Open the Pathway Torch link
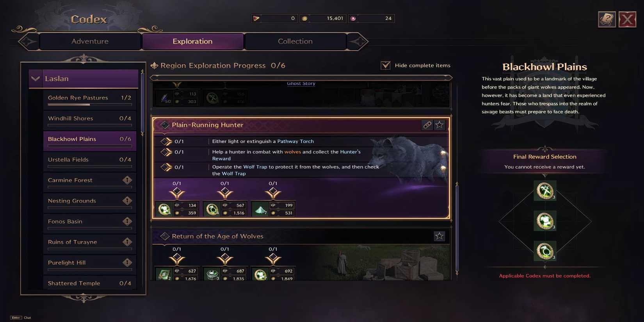Screen dimensions: 644x322 click(x=295, y=141)
